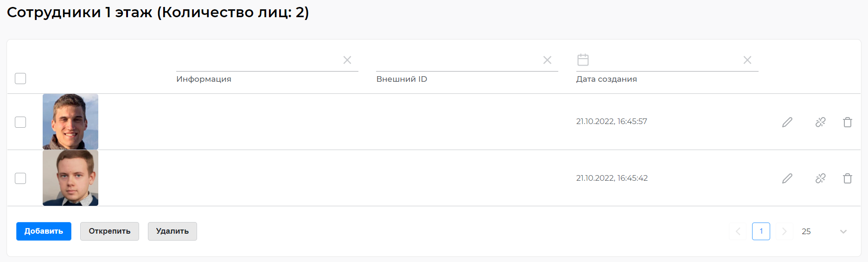This screenshot has width=868, height=262.
Task: Clear the Внешний ID filter field
Action: tap(547, 60)
